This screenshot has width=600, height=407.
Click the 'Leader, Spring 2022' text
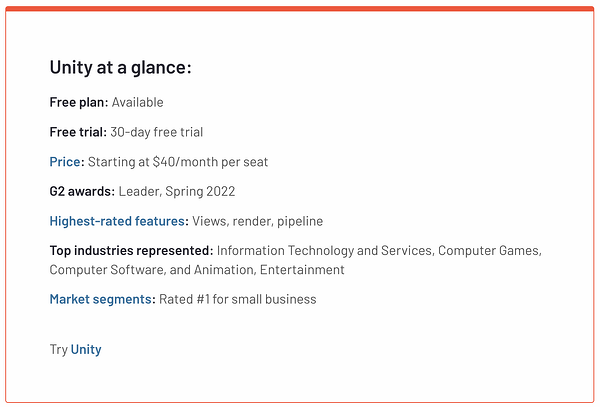(x=177, y=191)
